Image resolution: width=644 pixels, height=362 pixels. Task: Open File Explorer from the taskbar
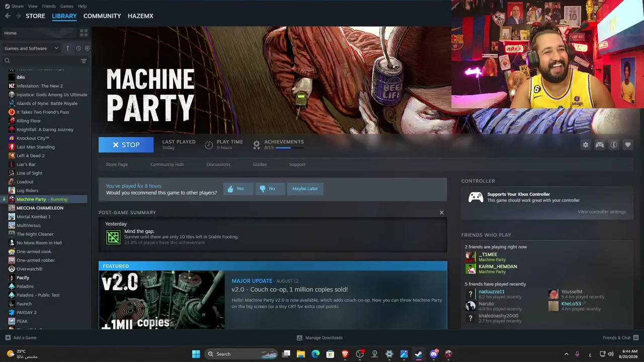(301, 354)
